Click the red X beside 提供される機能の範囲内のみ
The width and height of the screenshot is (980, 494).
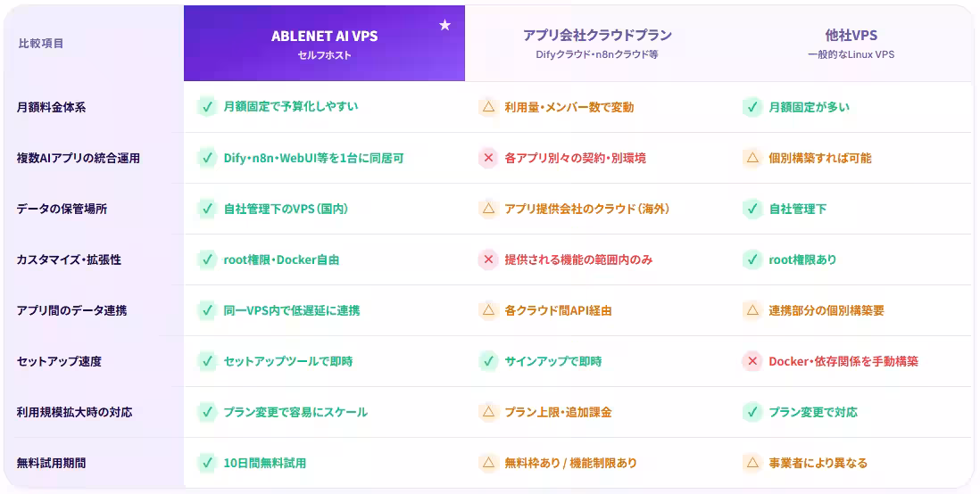[x=488, y=259]
